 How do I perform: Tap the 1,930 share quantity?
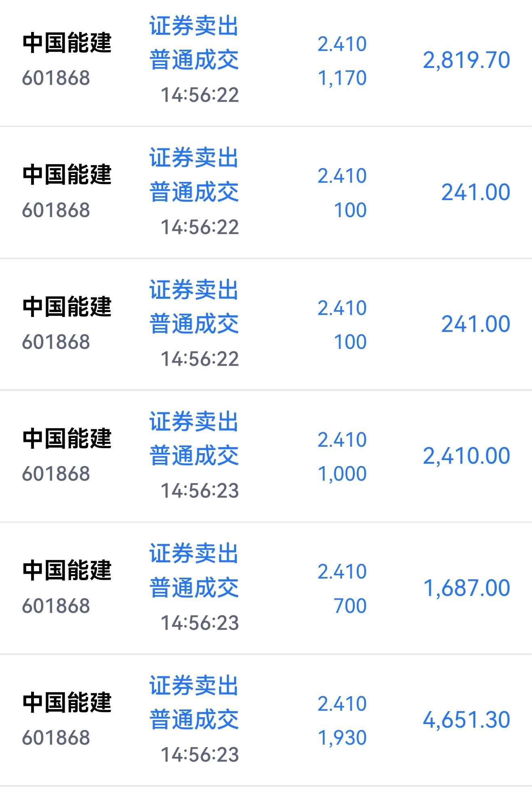pos(342,738)
